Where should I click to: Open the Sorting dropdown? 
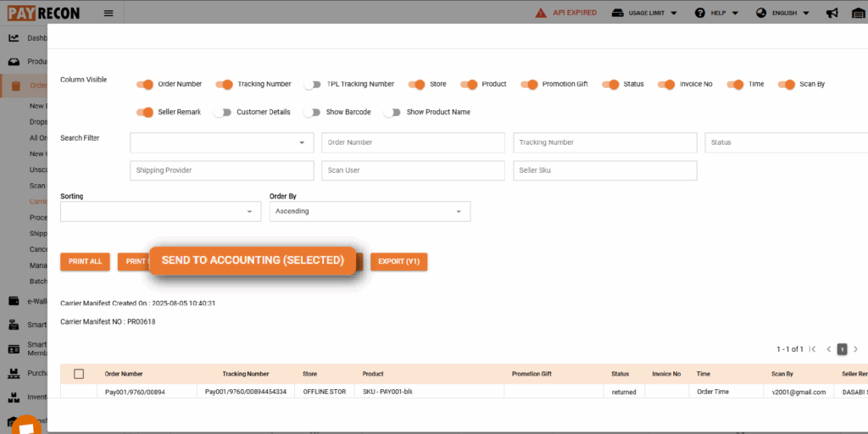[x=160, y=211]
